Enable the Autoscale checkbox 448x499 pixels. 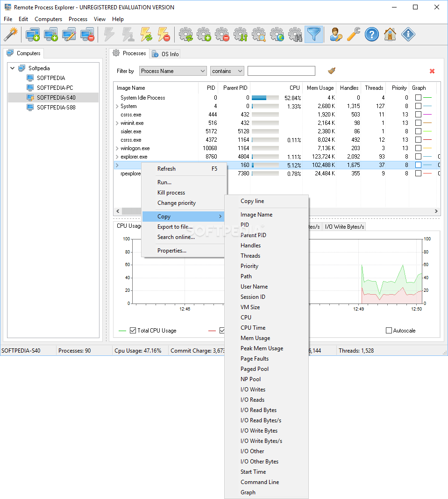tap(389, 330)
